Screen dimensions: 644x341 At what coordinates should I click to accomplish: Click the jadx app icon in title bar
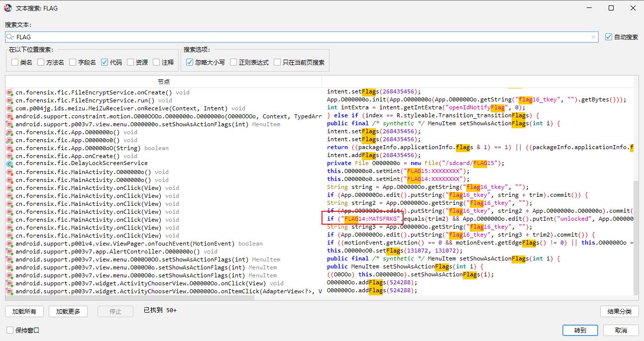[x=8, y=8]
